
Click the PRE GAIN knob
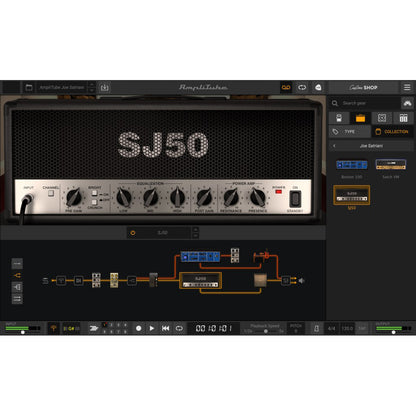[x=74, y=197]
